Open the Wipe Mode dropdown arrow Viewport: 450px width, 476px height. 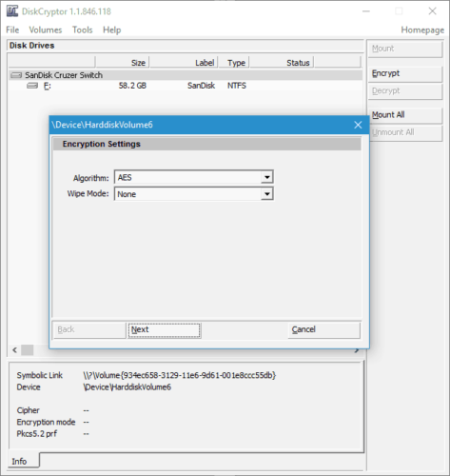point(267,194)
